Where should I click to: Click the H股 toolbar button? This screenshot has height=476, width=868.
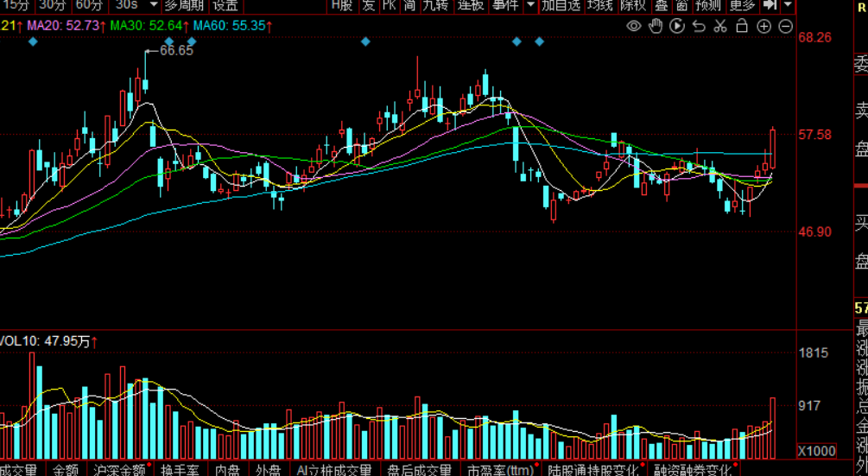[x=341, y=5]
